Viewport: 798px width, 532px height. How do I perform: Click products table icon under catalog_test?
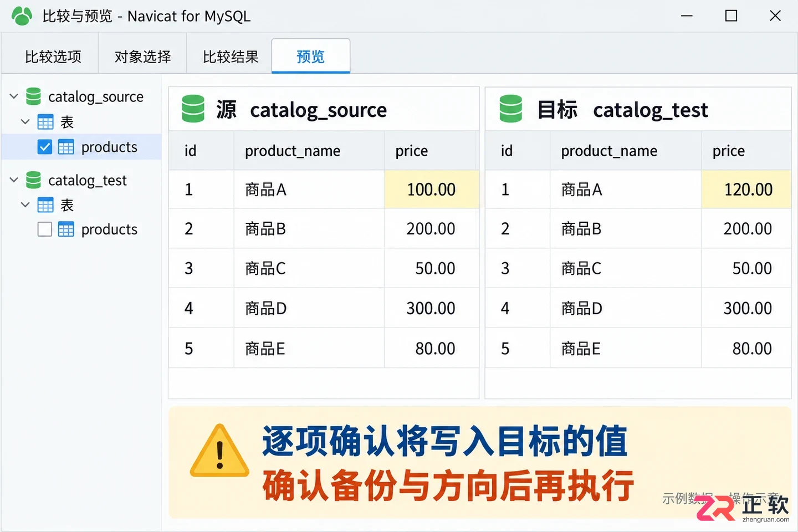(x=66, y=229)
